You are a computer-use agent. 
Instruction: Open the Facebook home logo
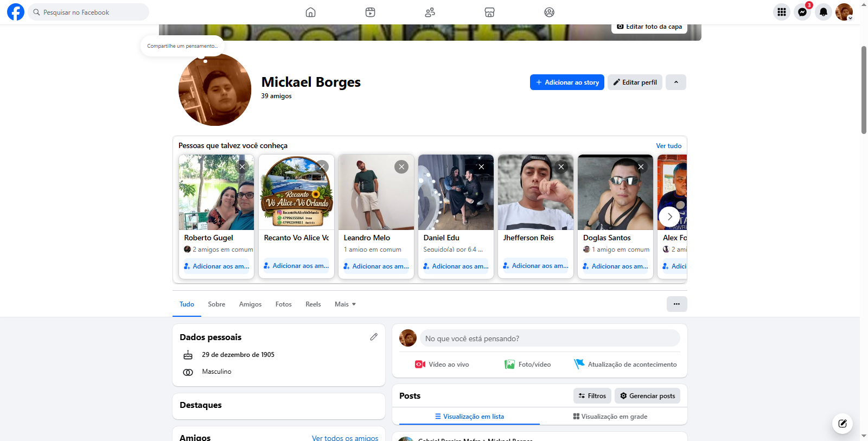tap(16, 12)
